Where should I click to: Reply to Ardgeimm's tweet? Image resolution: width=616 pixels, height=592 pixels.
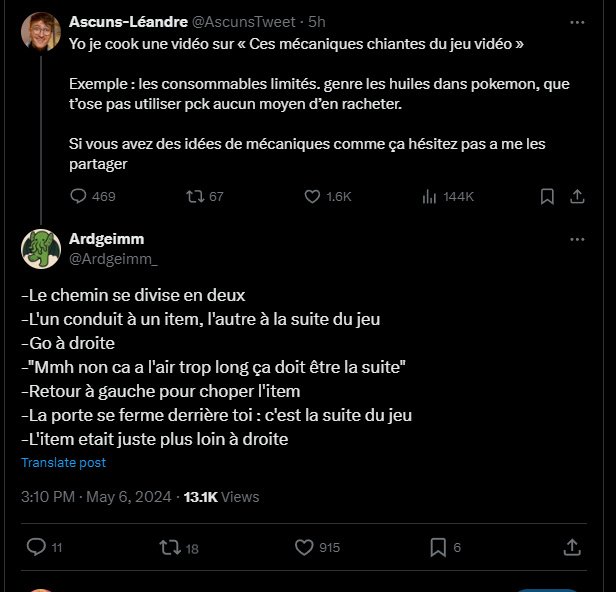[36, 547]
